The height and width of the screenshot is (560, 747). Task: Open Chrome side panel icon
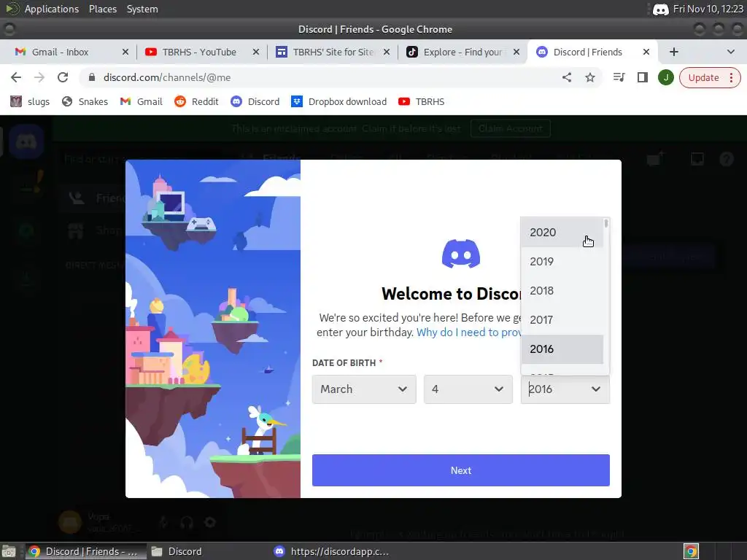click(x=642, y=77)
